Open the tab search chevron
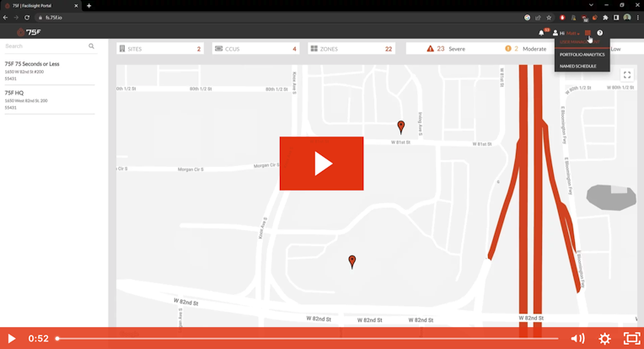This screenshot has height=349, width=644. pyautogui.click(x=591, y=5)
